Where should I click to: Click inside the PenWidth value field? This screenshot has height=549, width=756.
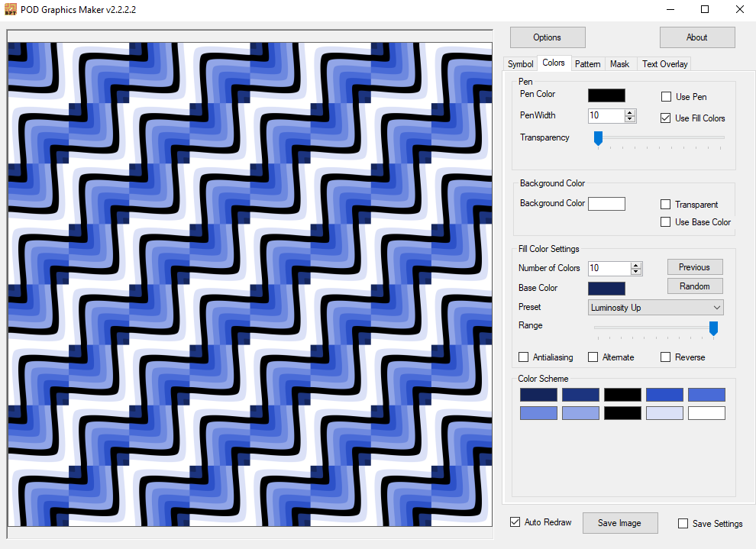coord(606,116)
